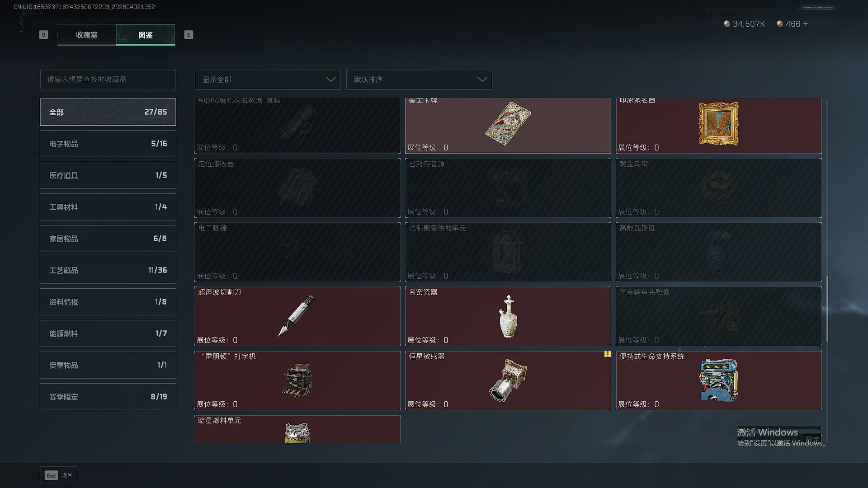Open the 赛季限定 category
Screen dimensions: 868x488
tap(108, 397)
